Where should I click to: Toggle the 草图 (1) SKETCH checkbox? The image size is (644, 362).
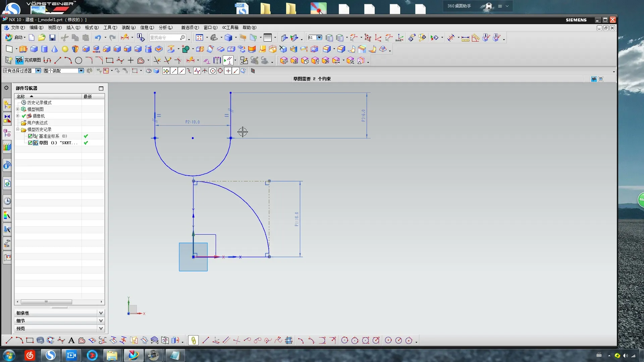(x=30, y=143)
